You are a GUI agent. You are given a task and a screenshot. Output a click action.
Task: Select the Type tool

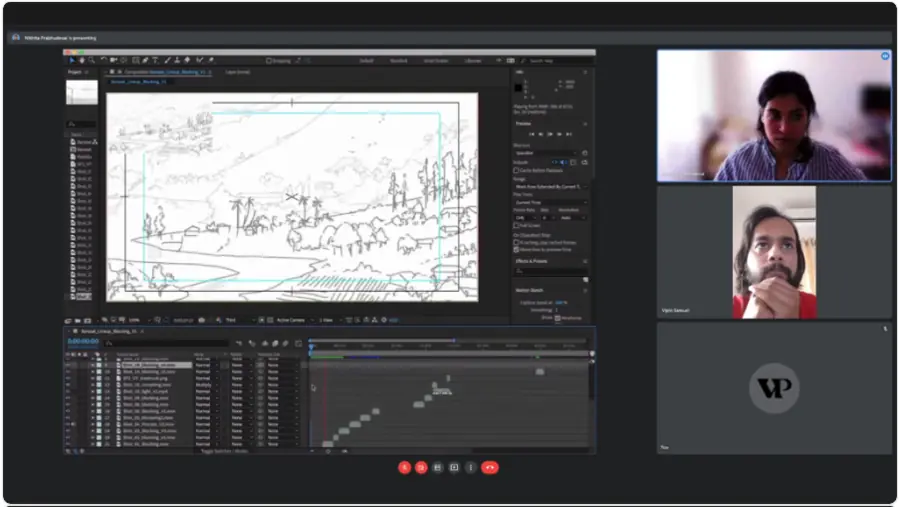pos(155,60)
